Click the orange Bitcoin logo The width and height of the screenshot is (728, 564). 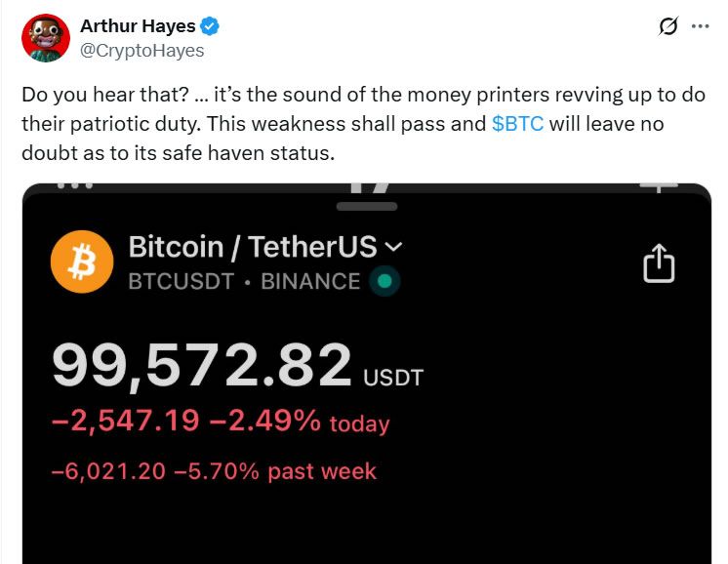(x=83, y=262)
